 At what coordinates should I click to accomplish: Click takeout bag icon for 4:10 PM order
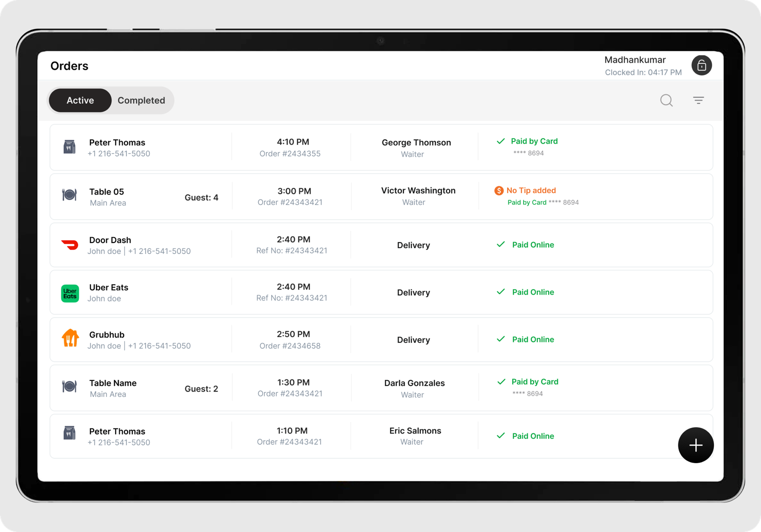69,147
